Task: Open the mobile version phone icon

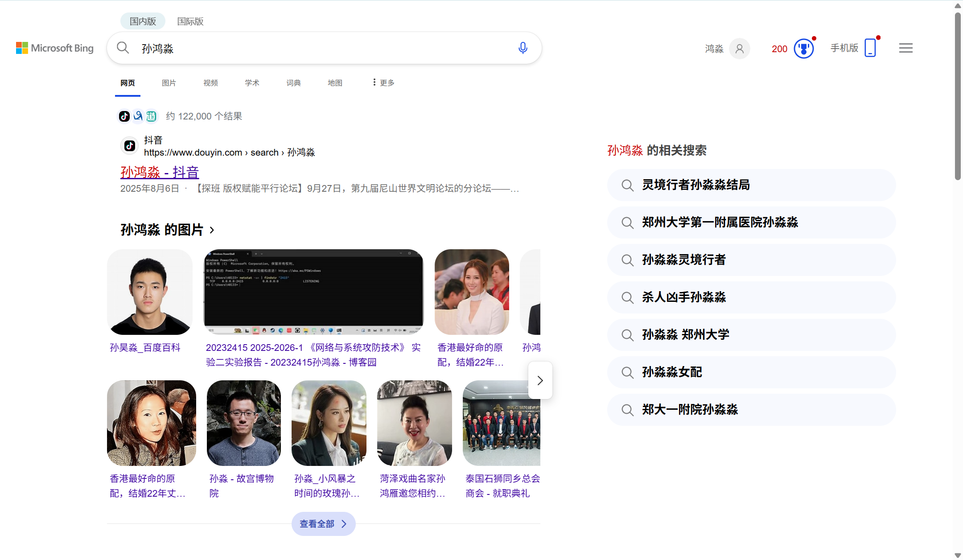Action: 870,48
